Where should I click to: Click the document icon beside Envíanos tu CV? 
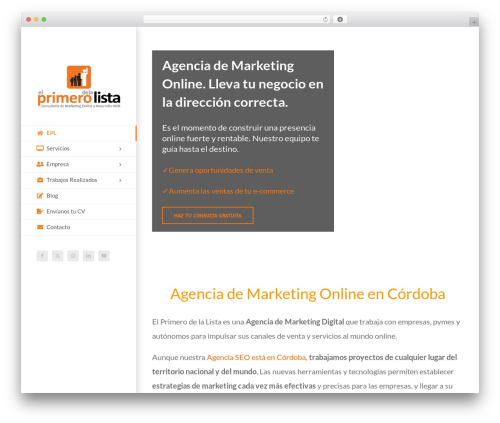pyautogui.click(x=40, y=211)
